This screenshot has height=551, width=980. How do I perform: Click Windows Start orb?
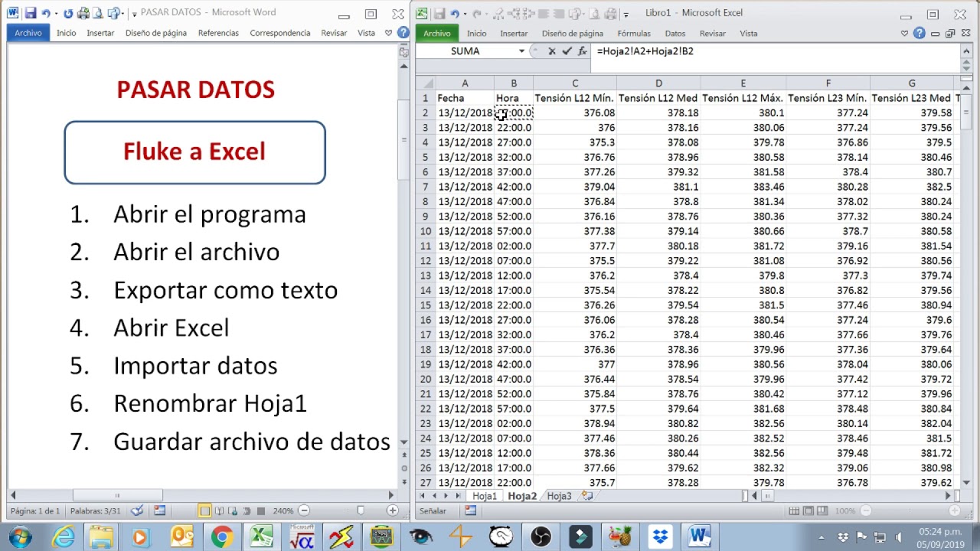click(x=20, y=537)
